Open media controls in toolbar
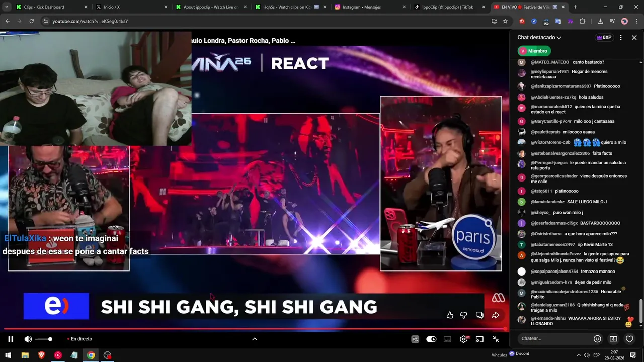This screenshot has width=644, height=362. click(612, 21)
